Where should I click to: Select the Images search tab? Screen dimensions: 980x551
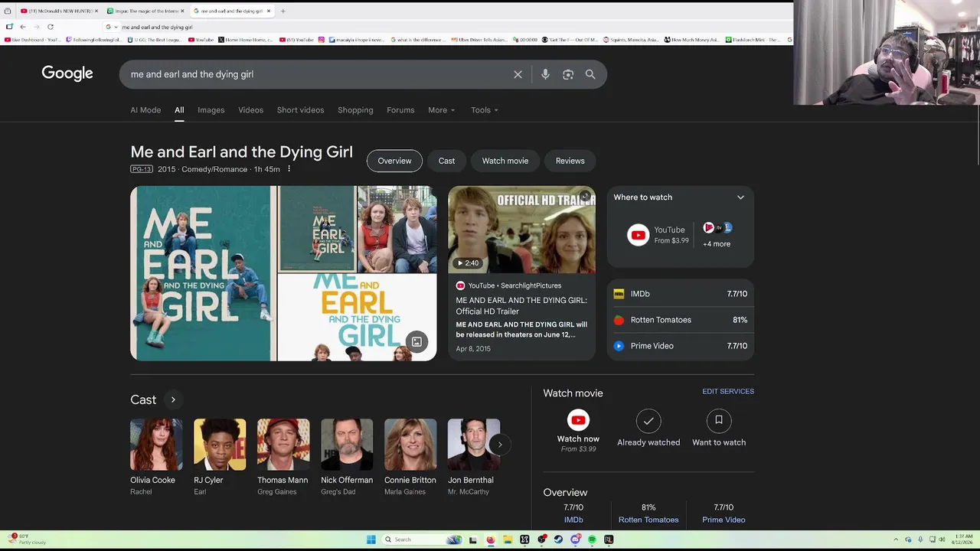click(x=211, y=110)
